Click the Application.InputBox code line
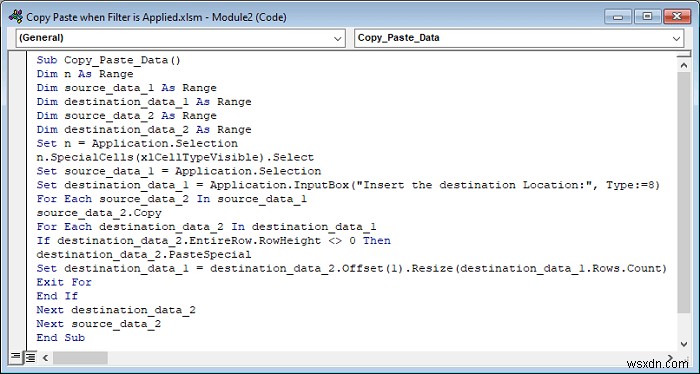This screenshot has height=374, width=700. pos(348,185)
